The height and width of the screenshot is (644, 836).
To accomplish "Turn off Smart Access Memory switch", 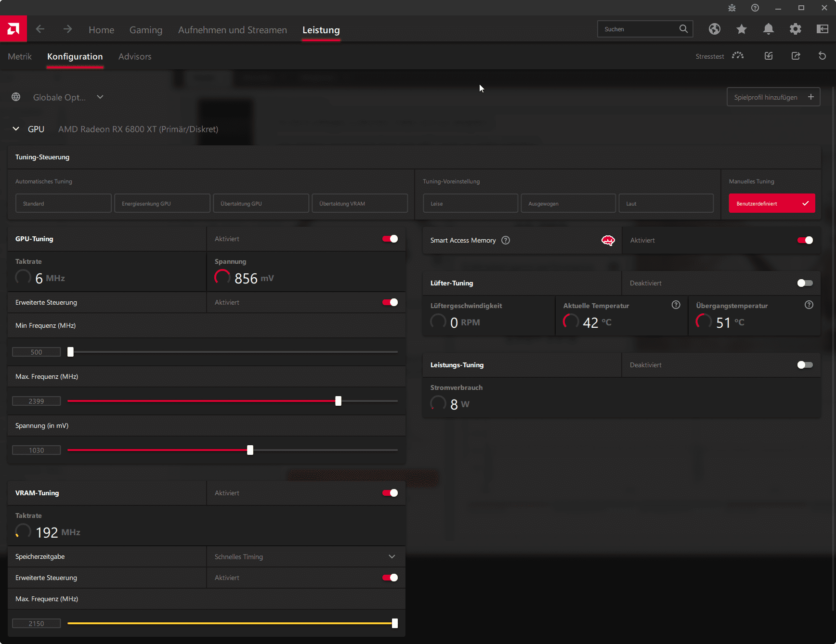I will coord(805,240).
